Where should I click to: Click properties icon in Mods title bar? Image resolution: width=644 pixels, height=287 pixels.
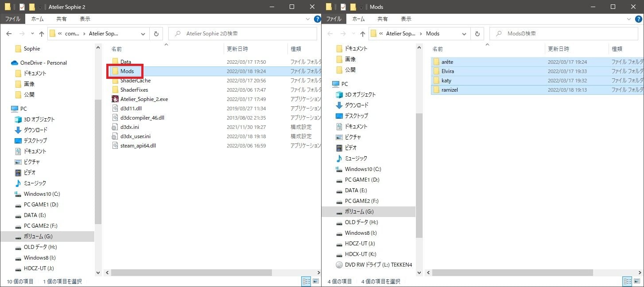(x=343, y=7)
